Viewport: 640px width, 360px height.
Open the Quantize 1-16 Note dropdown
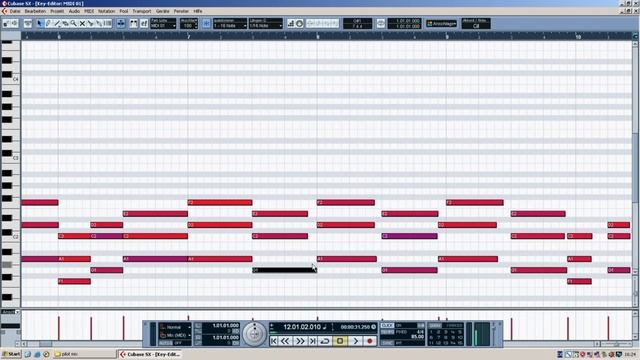click(230, 26)
